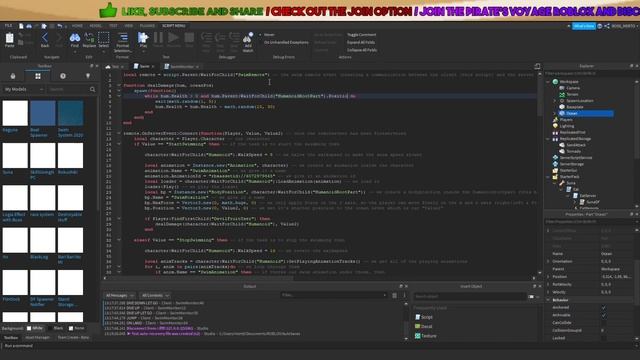Screen dimensions: 640x360
Task: Open the Inventory grid tab in Toolbox
Action: [38, 76]
